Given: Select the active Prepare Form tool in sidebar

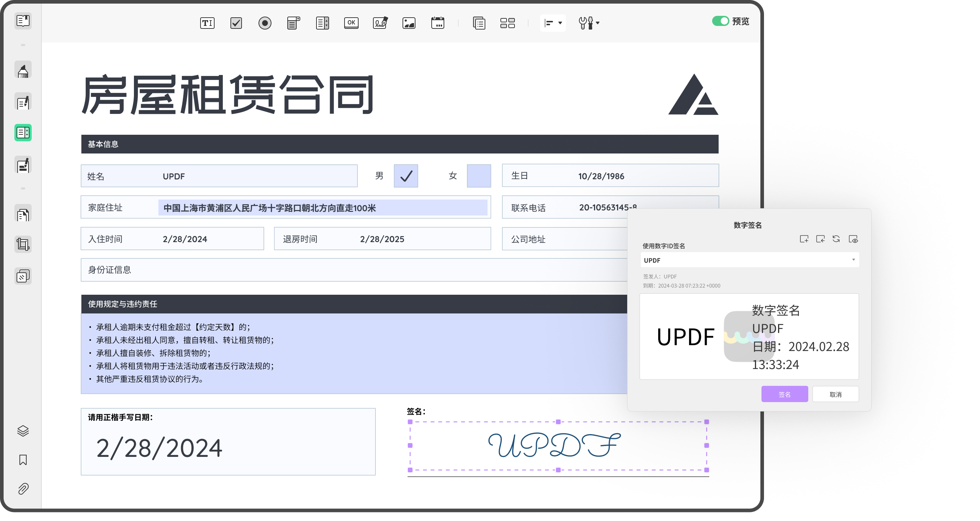Looking at the screenshot, I should (23, 133).
